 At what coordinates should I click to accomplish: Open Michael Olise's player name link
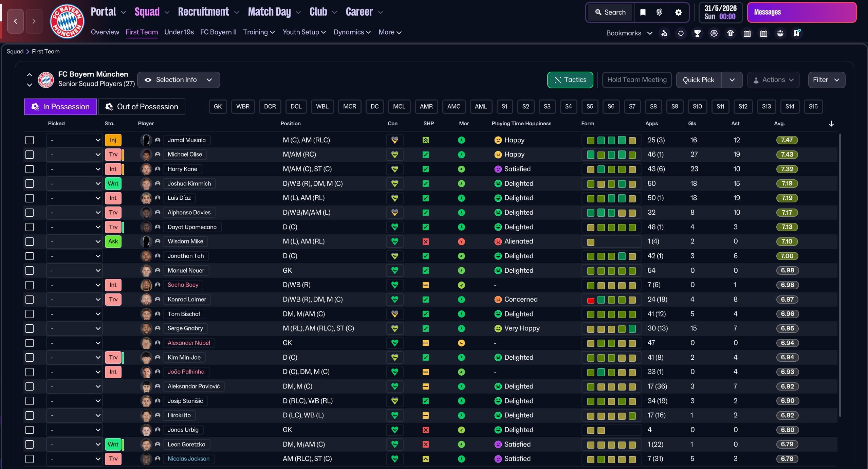(x=185, y=155)
